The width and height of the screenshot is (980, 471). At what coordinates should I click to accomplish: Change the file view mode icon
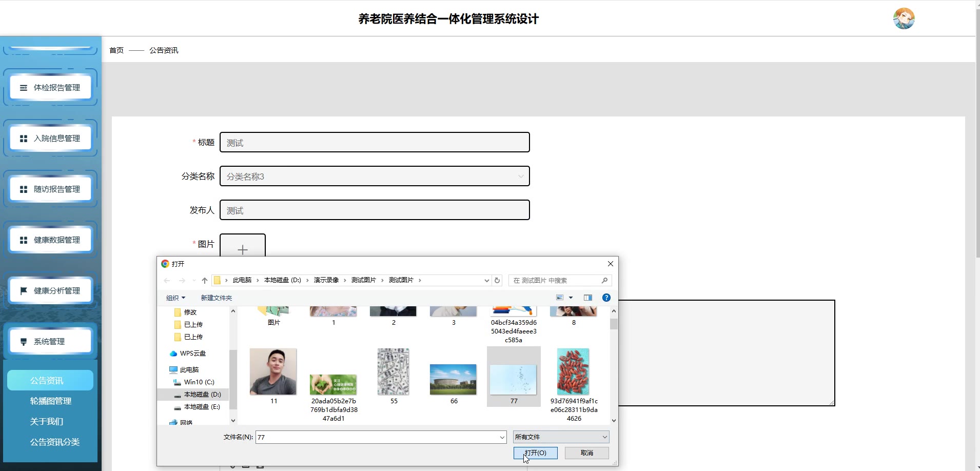(560, 298)
